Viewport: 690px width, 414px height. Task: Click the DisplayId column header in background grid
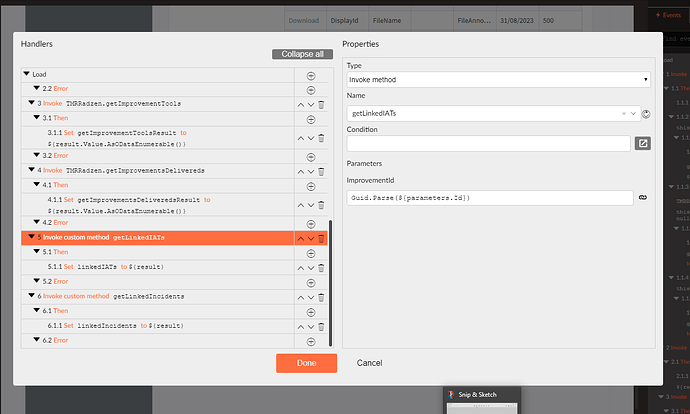pyautogui.click(x=345, y=21)
